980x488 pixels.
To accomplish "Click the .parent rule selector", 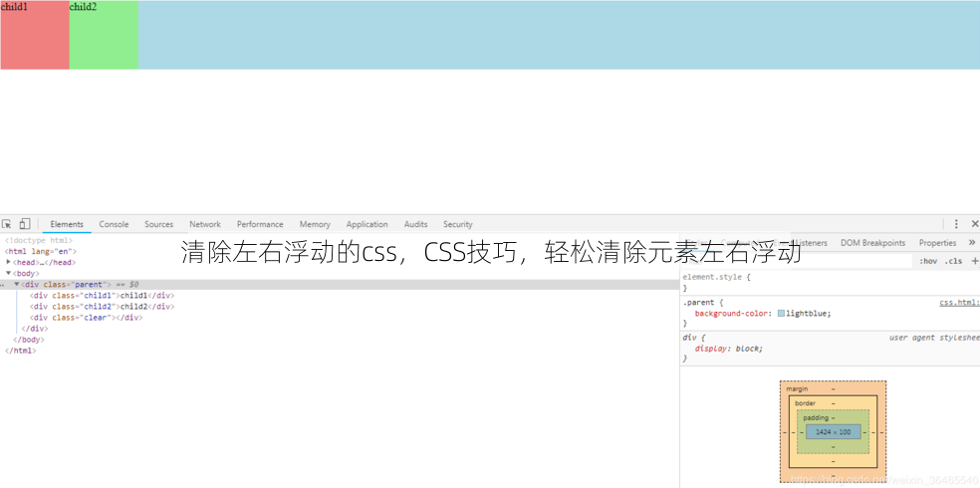I will [698, 303].
